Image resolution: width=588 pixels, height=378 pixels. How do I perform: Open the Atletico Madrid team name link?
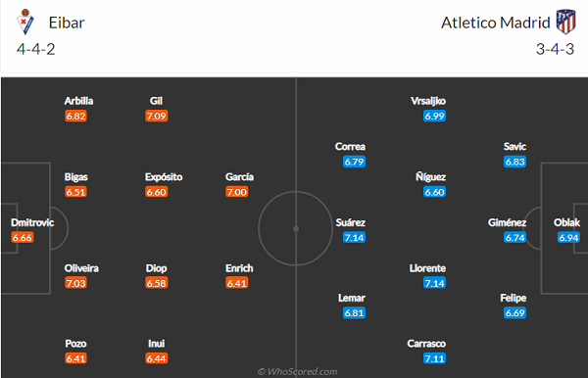[x=495, y=23]
